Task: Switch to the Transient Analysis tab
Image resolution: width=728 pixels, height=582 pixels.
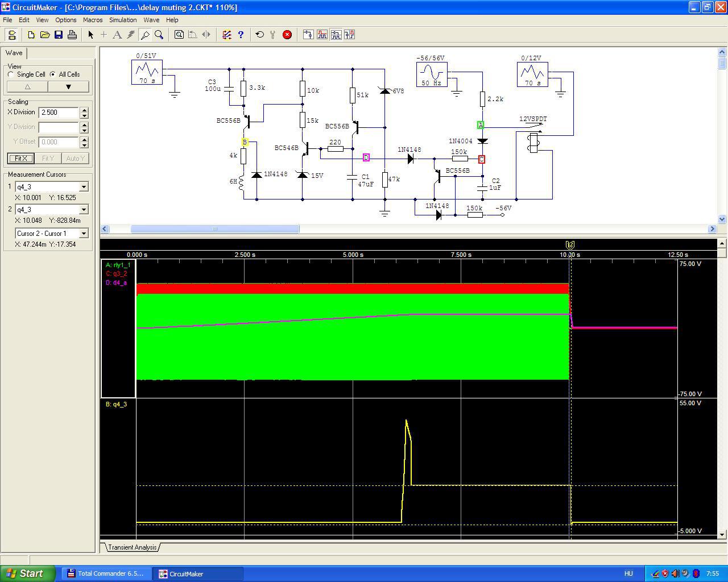Action: click(x=132, y=547)
